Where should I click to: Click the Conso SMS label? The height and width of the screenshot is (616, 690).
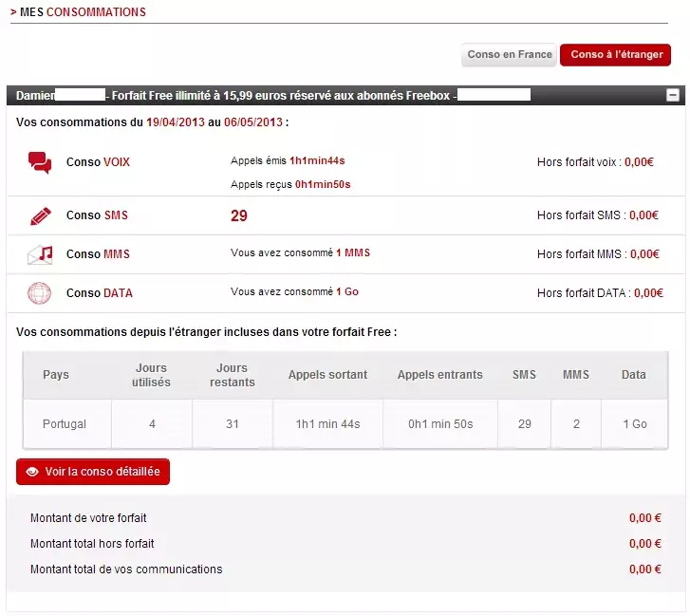pyautogui.click(x=97, y=215)
